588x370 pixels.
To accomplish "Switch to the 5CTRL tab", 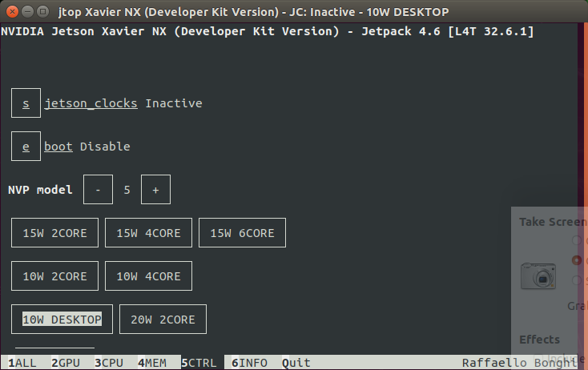I will click(199, 363).
